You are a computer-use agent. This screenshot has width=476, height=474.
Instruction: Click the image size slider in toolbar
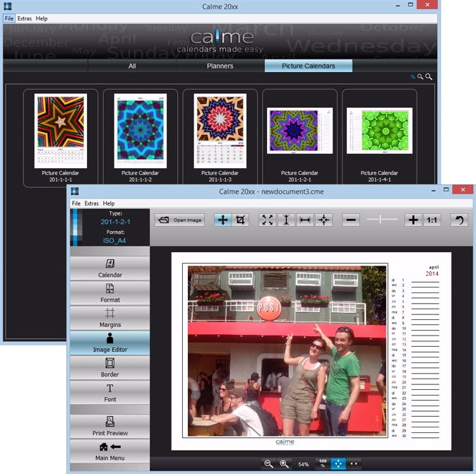[382, 219]
